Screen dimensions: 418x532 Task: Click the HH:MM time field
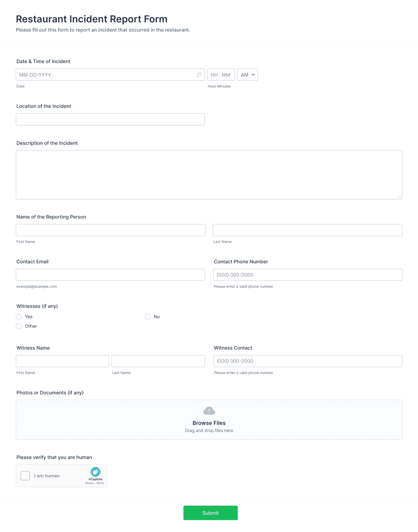[221, 75]
